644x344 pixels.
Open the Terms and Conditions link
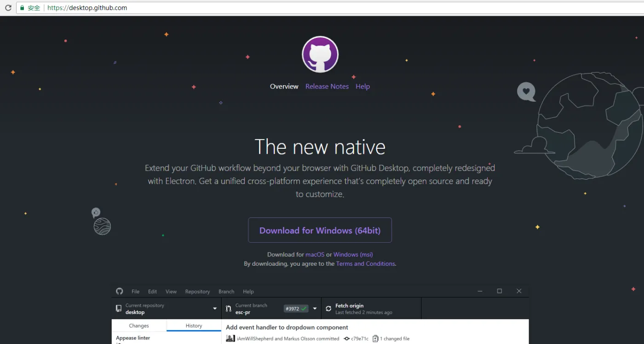366,263
